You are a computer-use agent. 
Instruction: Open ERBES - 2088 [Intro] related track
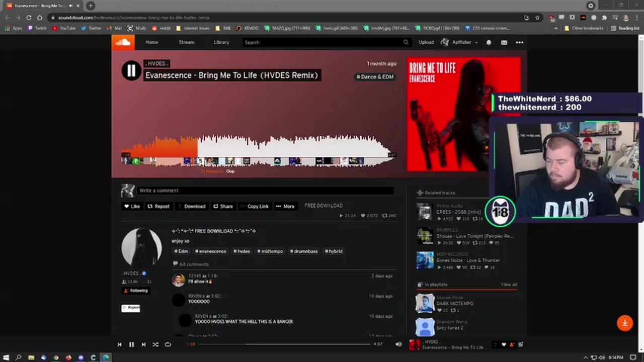click(x=458, y=212)
